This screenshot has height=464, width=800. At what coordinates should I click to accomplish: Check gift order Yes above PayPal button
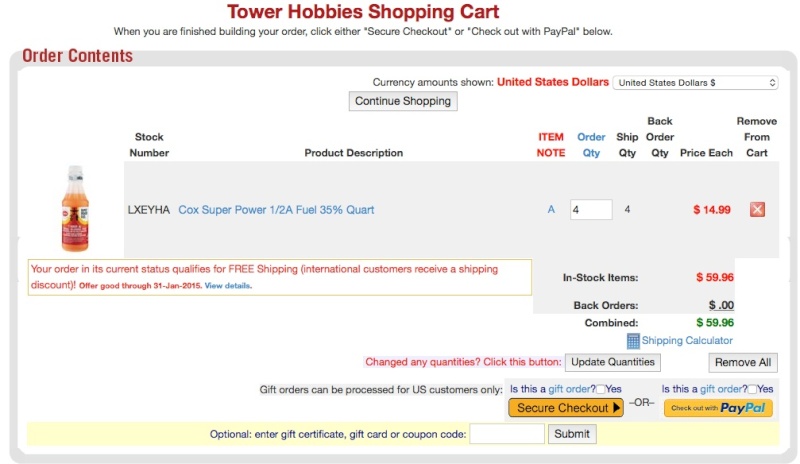[x=752, y=389]
